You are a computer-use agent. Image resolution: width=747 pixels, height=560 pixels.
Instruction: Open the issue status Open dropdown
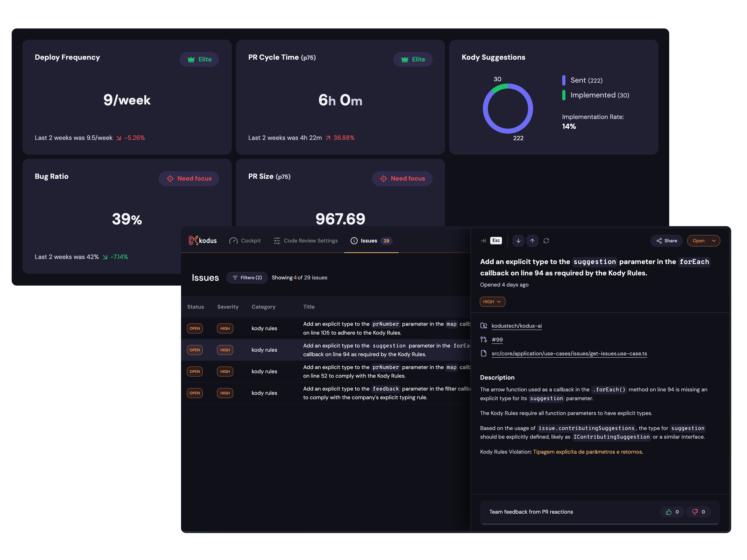pos(703,241)
